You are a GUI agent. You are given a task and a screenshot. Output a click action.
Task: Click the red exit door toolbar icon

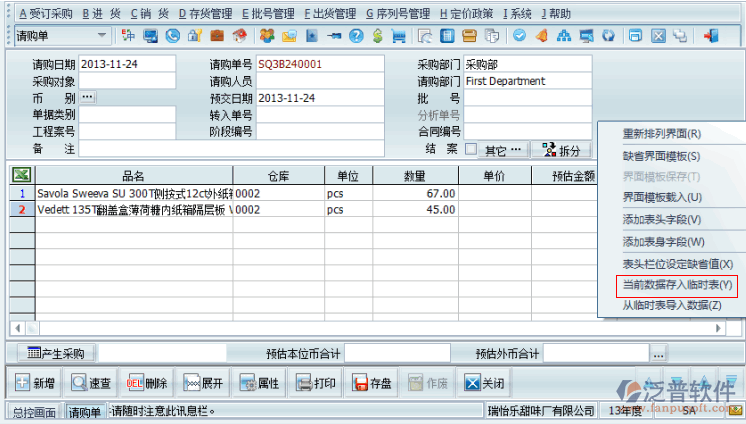click(712, 36)
